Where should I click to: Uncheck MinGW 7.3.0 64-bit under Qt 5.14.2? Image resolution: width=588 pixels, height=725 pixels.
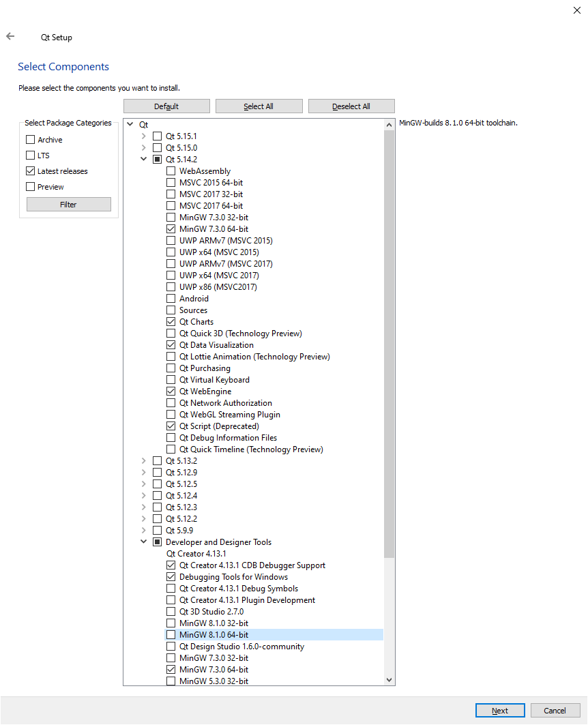tap(171, 229)
